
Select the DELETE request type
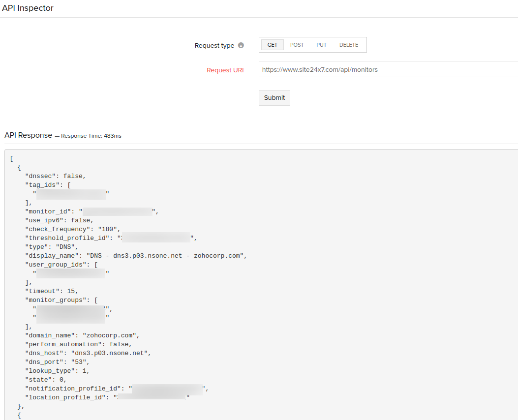point(348,45)
